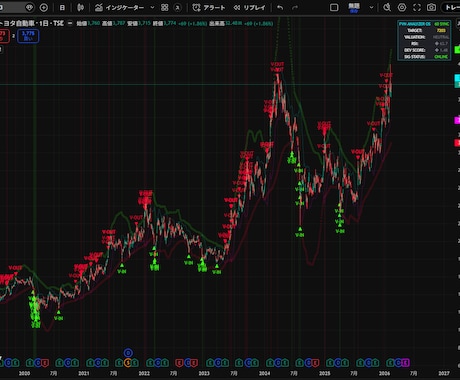Viewport: 460px width, 380px height.
Task: Redo the last chart action
Action: point(295,7)
